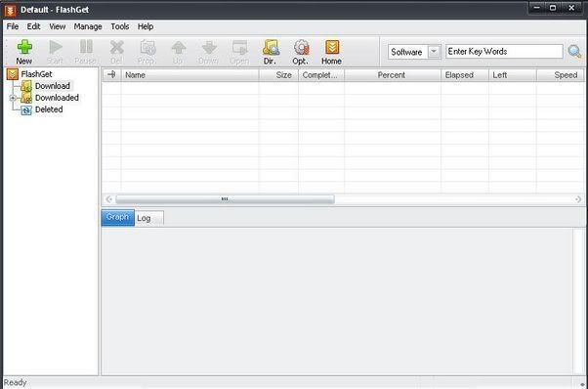Open the Help menu
The width and height of the screenshot is (588, 389).
[x=146, y=26]
